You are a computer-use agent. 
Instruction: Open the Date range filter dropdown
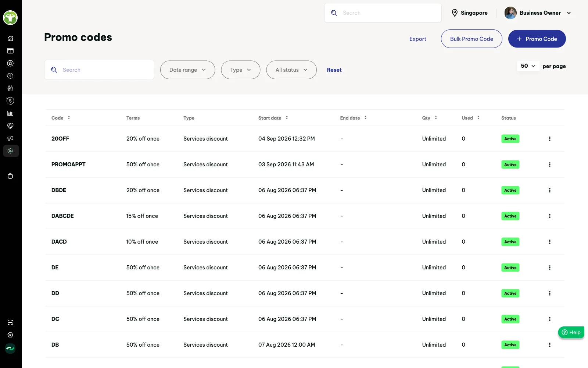[x=187, y=70]
